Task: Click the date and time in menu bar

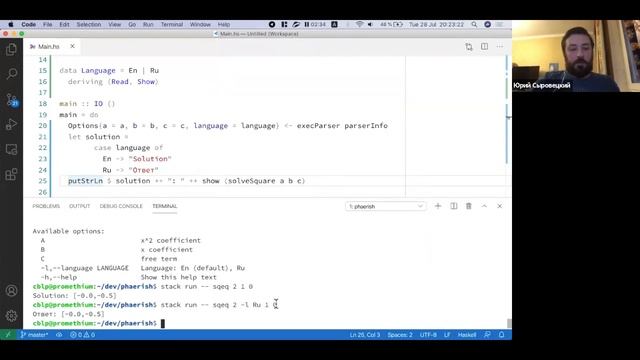Action: pos(436,24)
